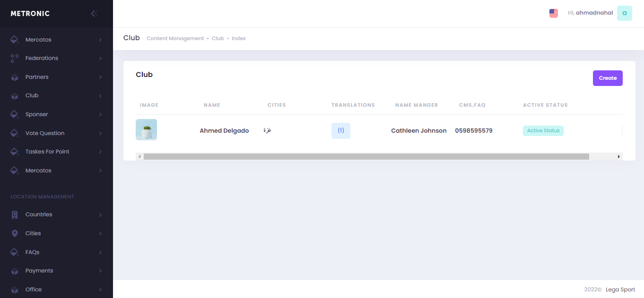The image size is (644, 298).
Task: Open the FAQs menu item
Action: click(32, 252)
